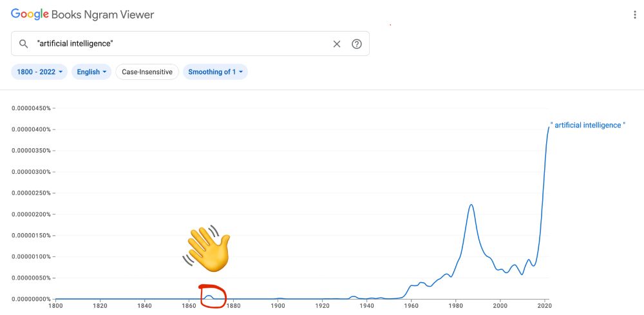
Task: Click inside the search query field
Action: point(181,44)
